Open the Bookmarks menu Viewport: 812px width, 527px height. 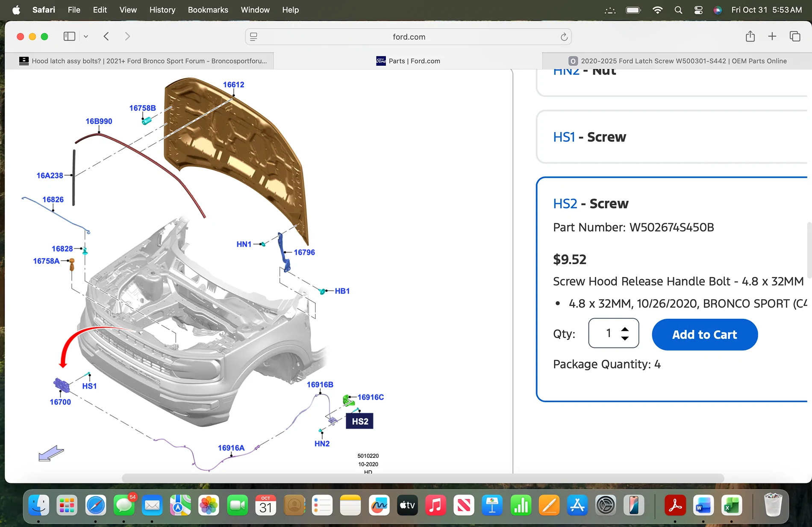tap(208, 10)
